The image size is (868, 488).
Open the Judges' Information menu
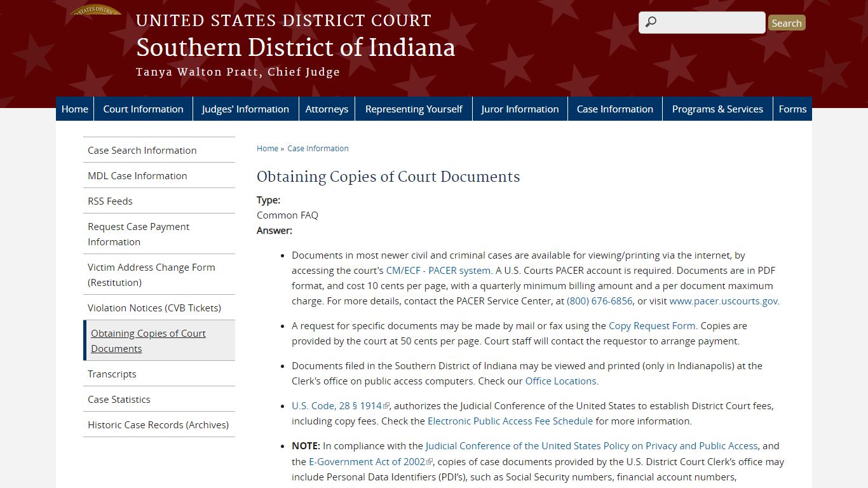245,109
